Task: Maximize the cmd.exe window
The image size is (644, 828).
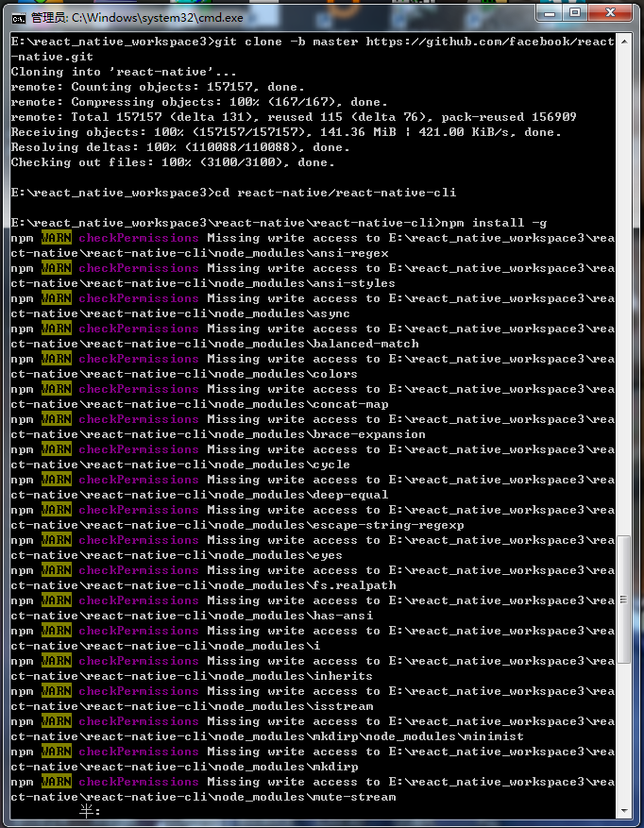Action: (x=575, y=13)
